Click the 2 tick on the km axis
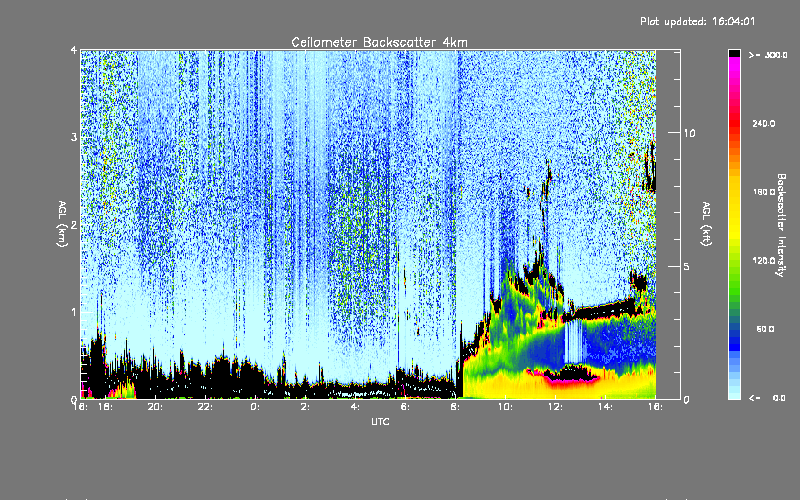Screen dimensions: 800x500 [x=74, y=225]
